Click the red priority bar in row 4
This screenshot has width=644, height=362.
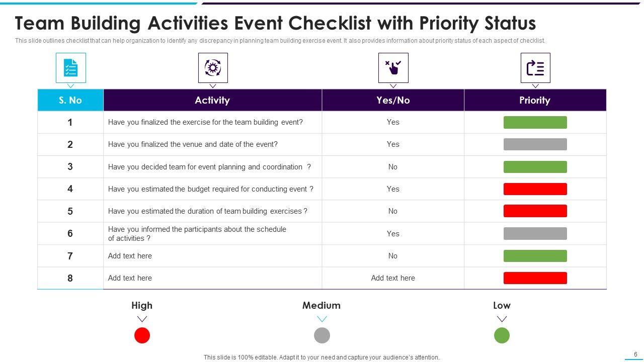pos(535,189)
